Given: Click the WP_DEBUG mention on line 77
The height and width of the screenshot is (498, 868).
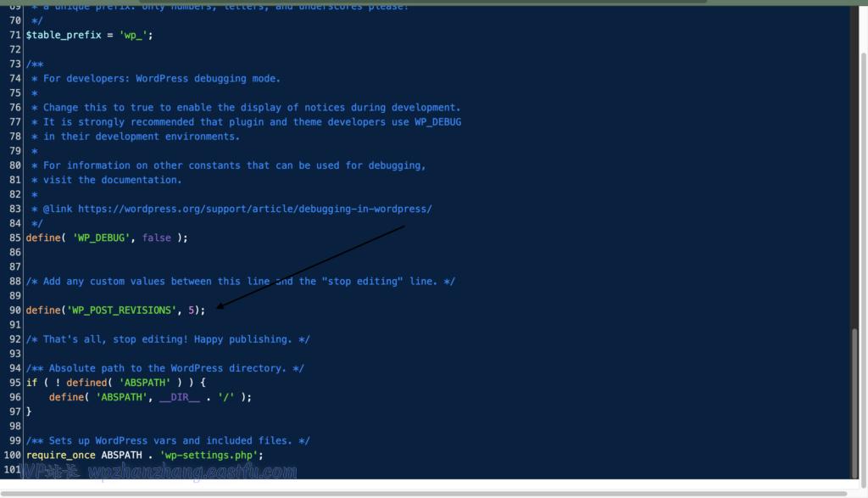Looking at the screenshot, I should (438, 122).
